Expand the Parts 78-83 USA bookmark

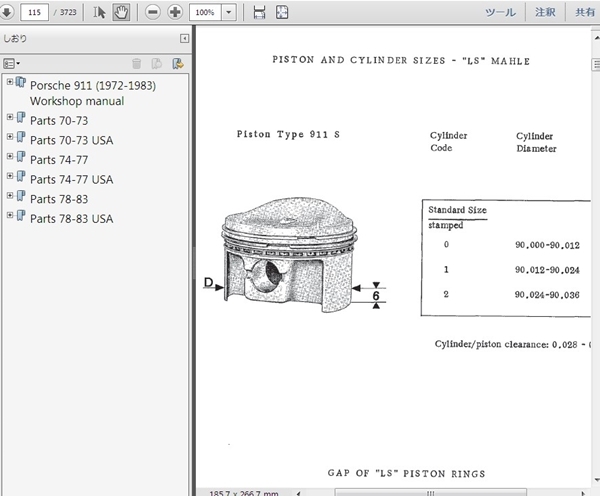[x=10, y=215]
